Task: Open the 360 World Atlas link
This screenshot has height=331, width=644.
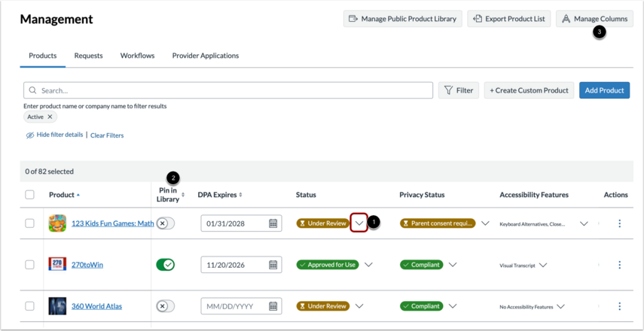Action: pyautogui.click(x=96, y=306)
